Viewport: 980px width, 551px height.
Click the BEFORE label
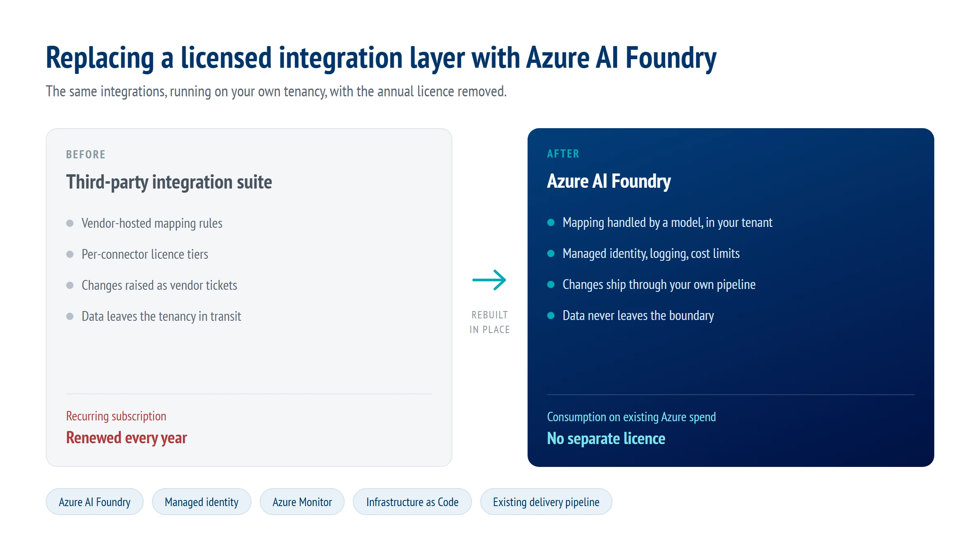coord(86,154)
